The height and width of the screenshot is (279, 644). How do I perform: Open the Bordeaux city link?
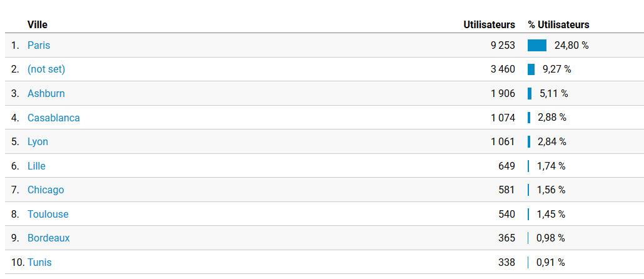coord(49,238)
